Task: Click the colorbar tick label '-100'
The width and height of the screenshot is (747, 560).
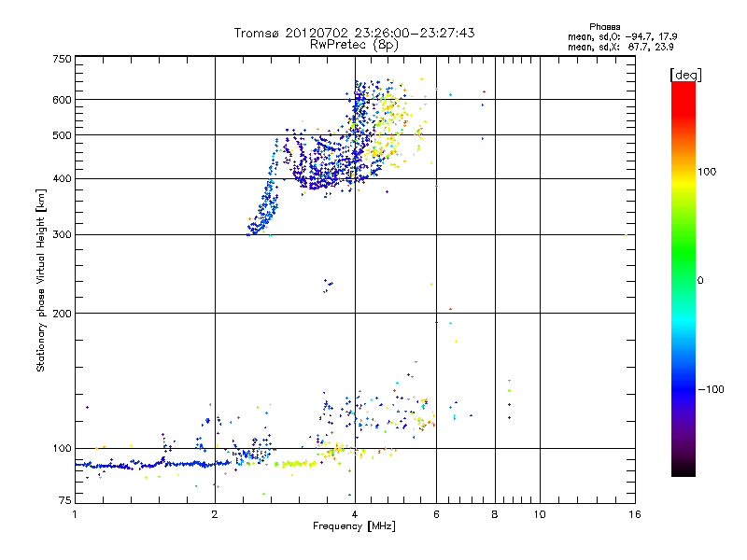Action: 711,389
